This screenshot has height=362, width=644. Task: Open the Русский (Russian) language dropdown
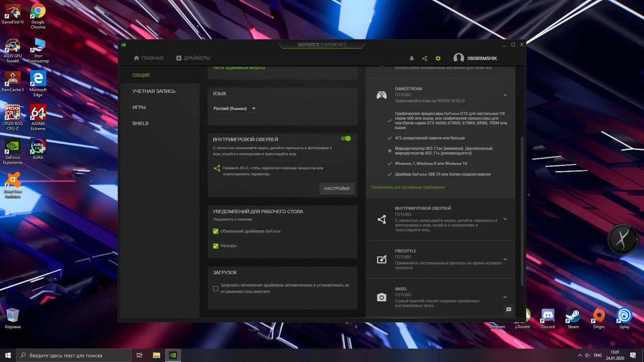pos(235,109)
